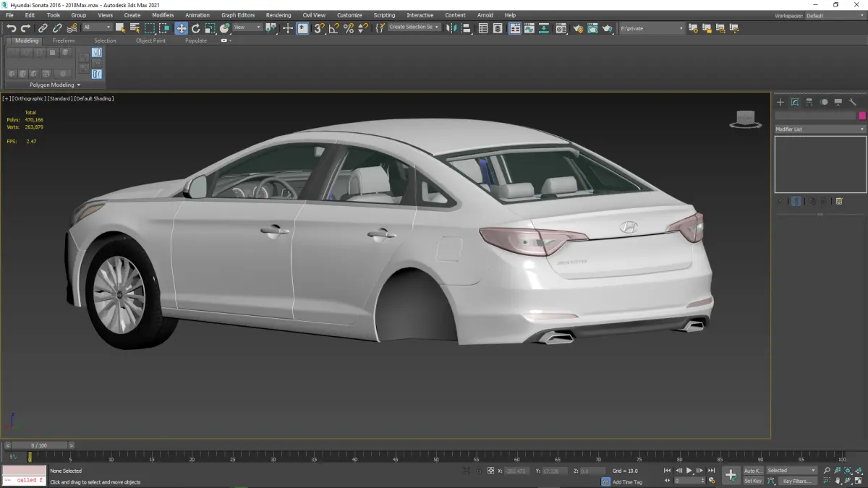Open the Utilities wrench panel
868x488 pixels.
[853, 102]
